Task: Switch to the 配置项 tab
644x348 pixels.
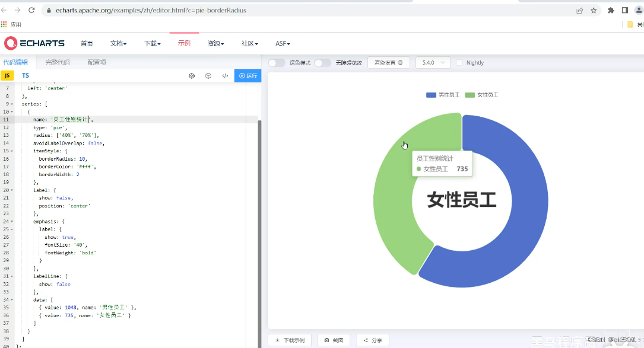Action: click(x=97, y=62)
